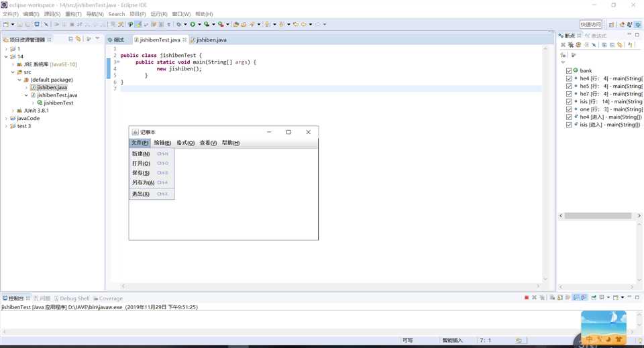Click Collapse All icon in Breakpoints view

click(x=612, y=45)
